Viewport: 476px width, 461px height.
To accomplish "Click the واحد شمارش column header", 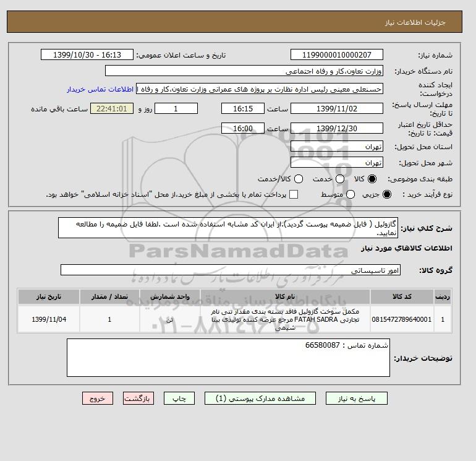I will point(170,296).
